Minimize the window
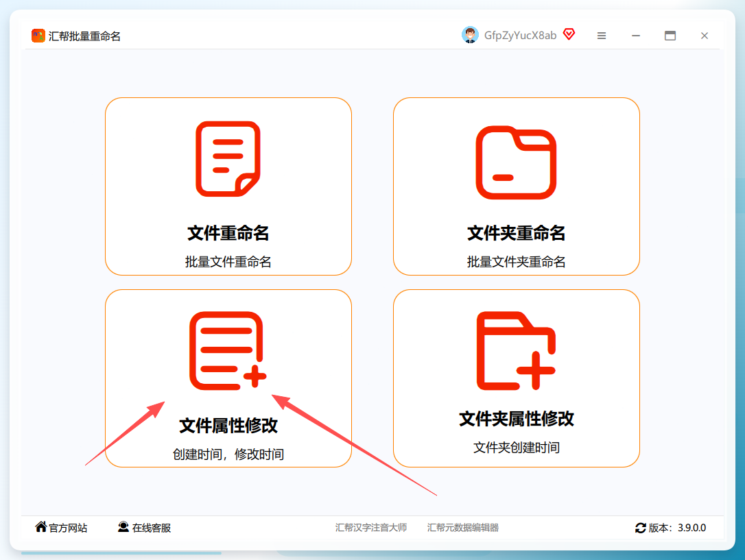Image resolution: width=745 pixels, height=560 pixels. click(636, 36)
